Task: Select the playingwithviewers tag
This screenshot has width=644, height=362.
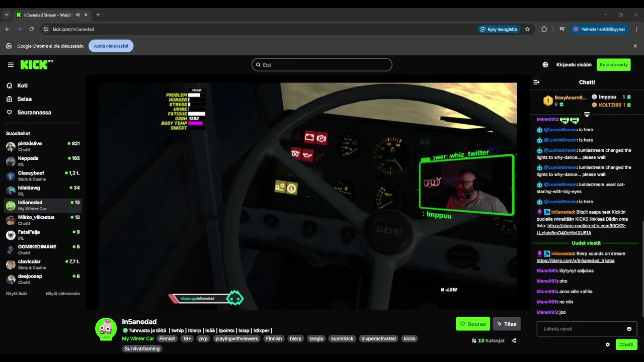Action: (x=236, y=339)
